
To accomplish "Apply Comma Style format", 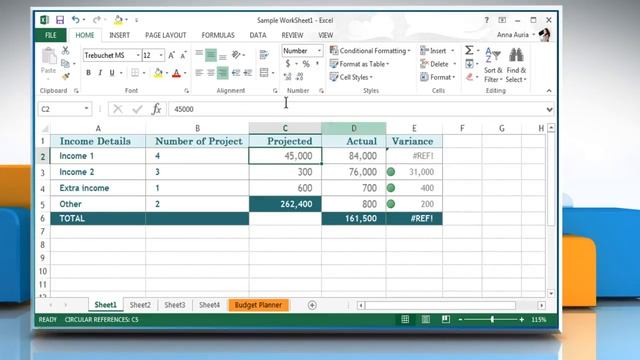I will click(317, 64).
